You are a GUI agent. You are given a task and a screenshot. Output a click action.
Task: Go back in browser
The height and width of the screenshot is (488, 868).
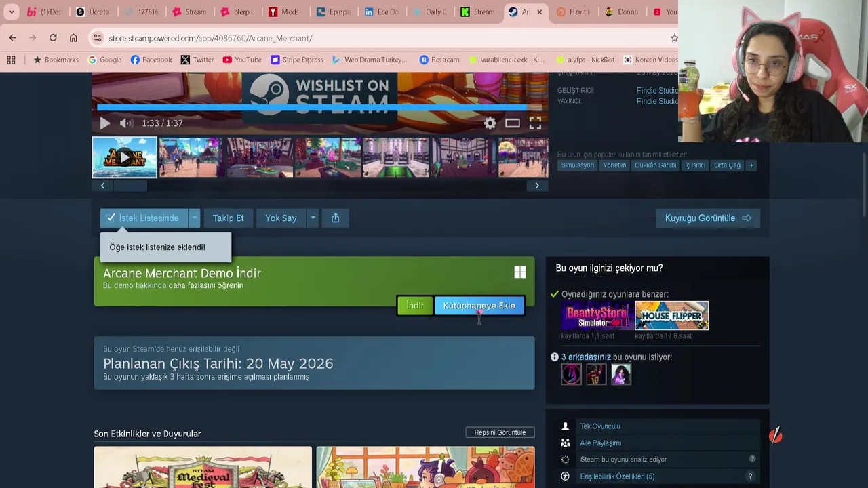coord(12,38)
